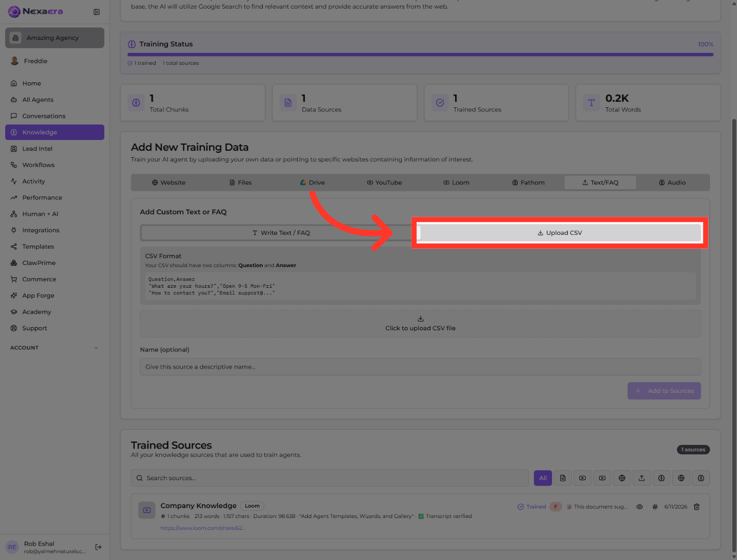This screenshot has height=560, width=737.
Task: Click the hash icon on Company Knowledge row
Action: point(655,507)
